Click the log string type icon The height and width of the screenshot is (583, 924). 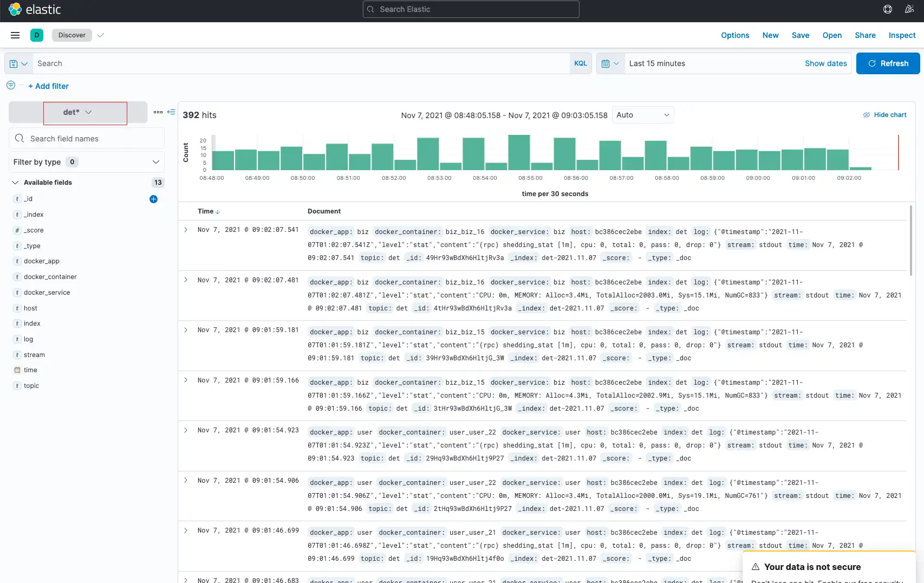click(x=17, y=339)
